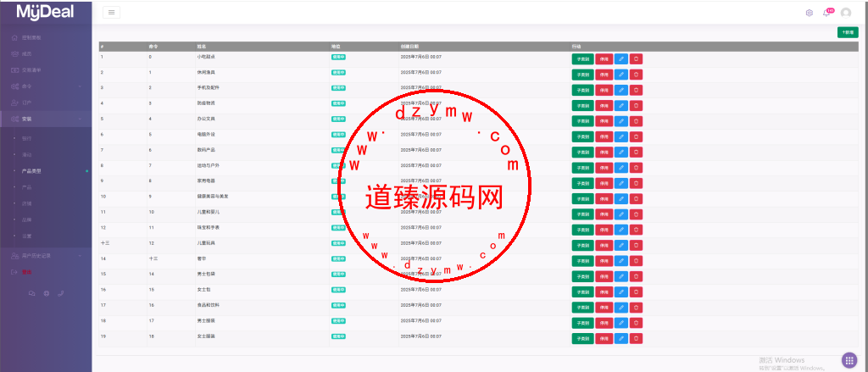The image size is (868, 372).
Task: Edit row 手机及配件 with pencil icon
Action: tap(621, 90)
